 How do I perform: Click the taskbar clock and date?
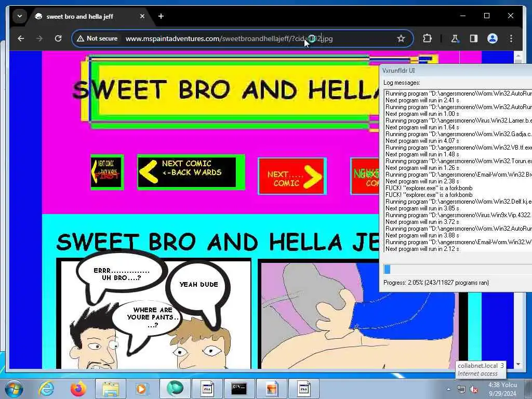coord(503,389)
